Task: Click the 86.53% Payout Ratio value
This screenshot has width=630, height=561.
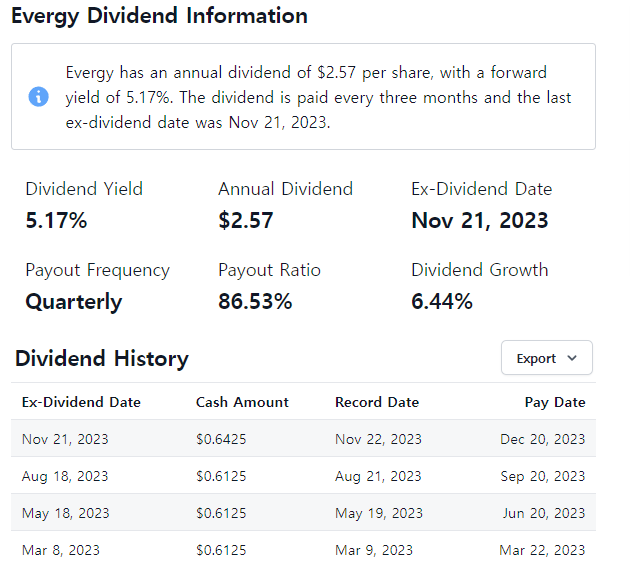Action: 255,302
